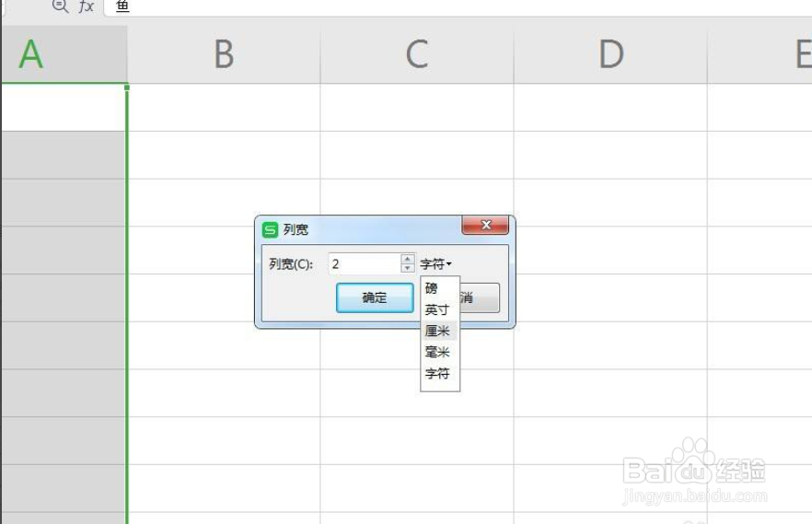This screenshot has height=524, width=812.
Task: Select column D header
Action: [x=610, y=55]
